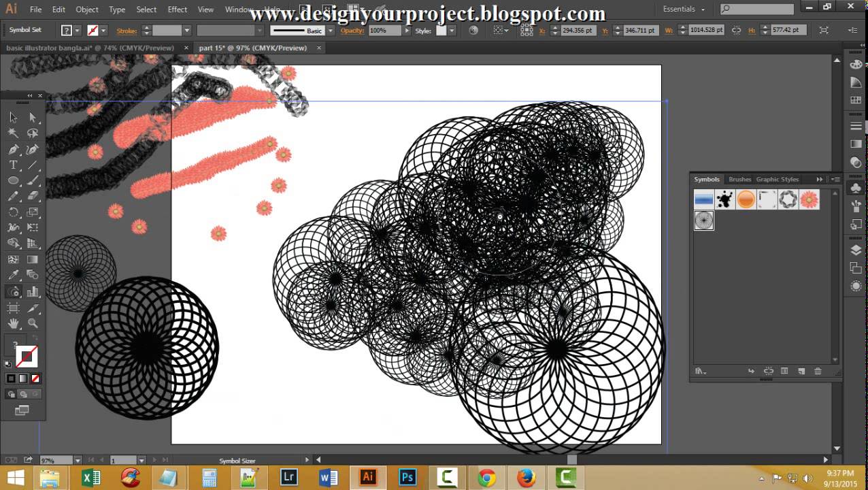Select the Line Segment tool
Viewport: 868px width, 490px height.
(32, 165)
